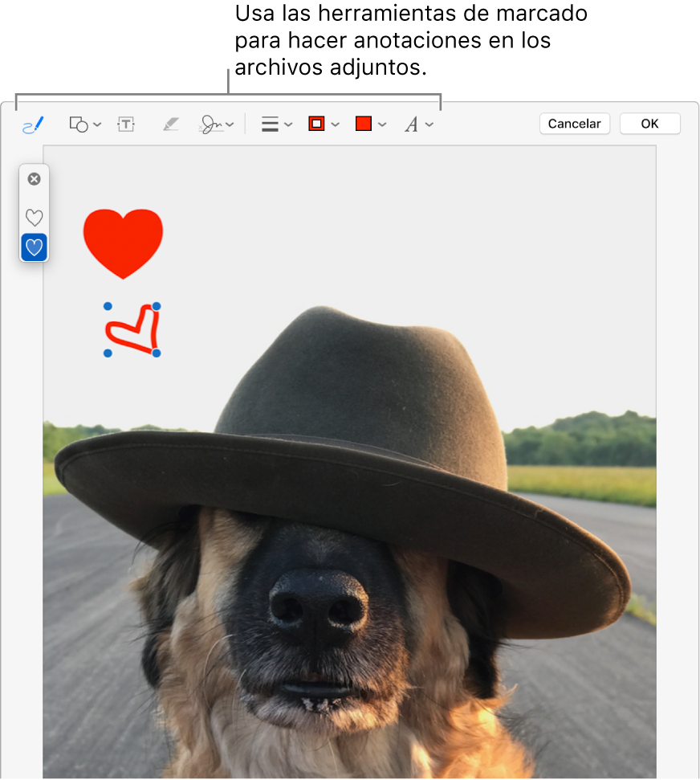Click the red border color swatch
The height and width of the screenshot is (780, 700).
point(317,124)
